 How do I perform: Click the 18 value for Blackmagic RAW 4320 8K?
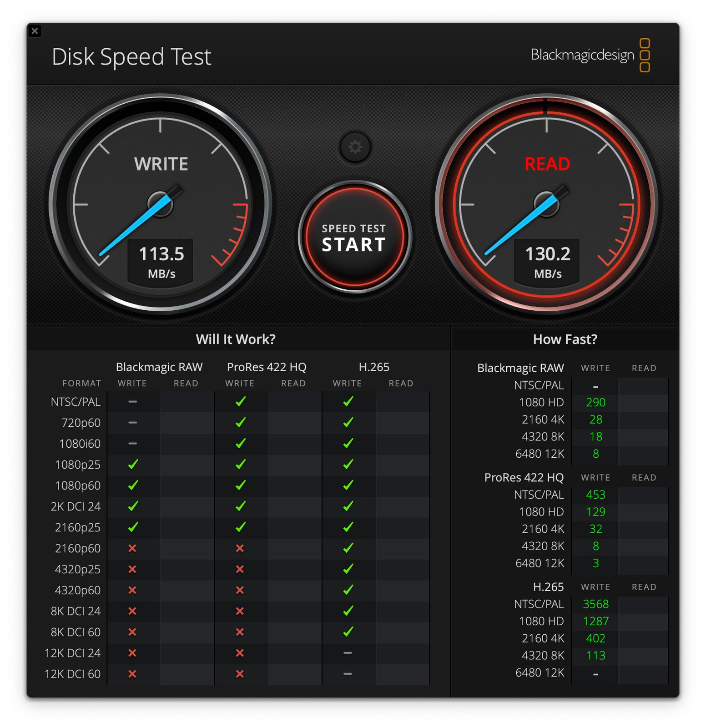[x=595, y=437]
